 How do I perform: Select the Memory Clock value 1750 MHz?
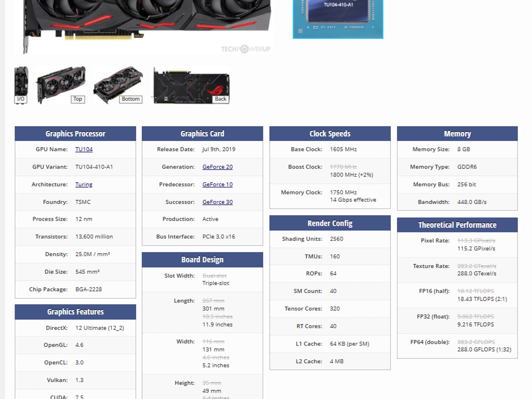tap(343, 192)
